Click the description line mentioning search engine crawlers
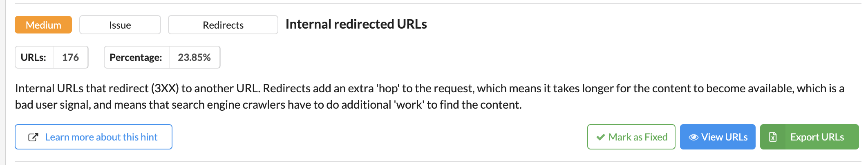 (268, 105)
